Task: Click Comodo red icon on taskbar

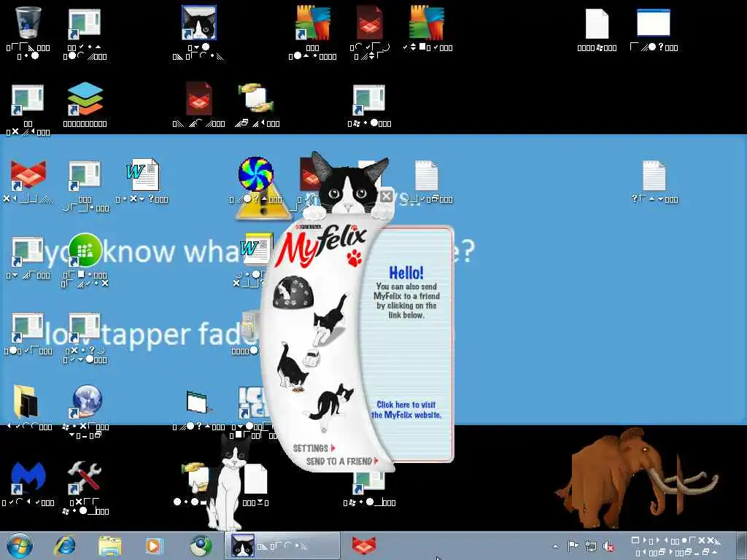Action: (x=364, y=545)
